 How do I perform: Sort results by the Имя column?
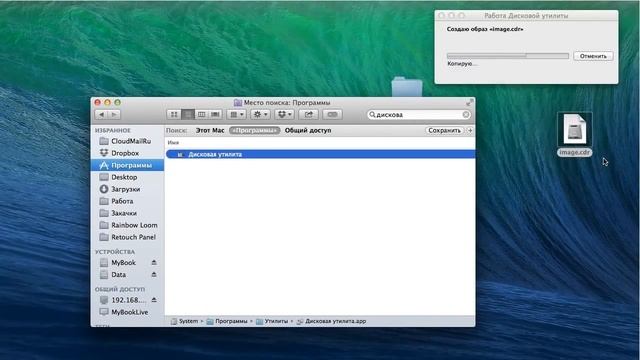click(173, 142)
